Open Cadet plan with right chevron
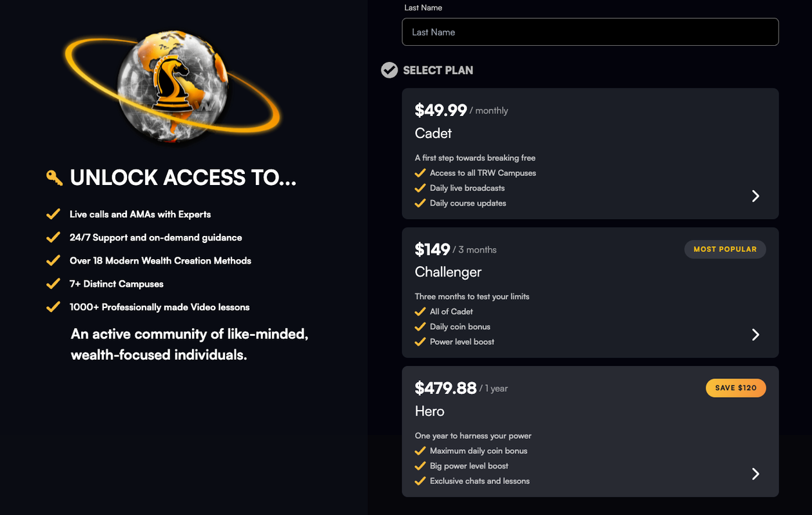The width and height of the screenshot is (812, 515). point(755,196)
